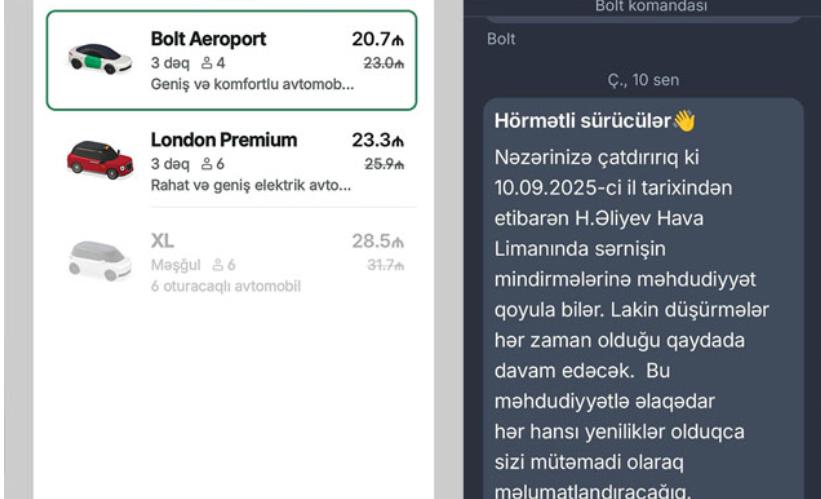Click the passenger count icon for Bolt Aeroport
This screenshot has height=499, width=821.
[208, 64]
